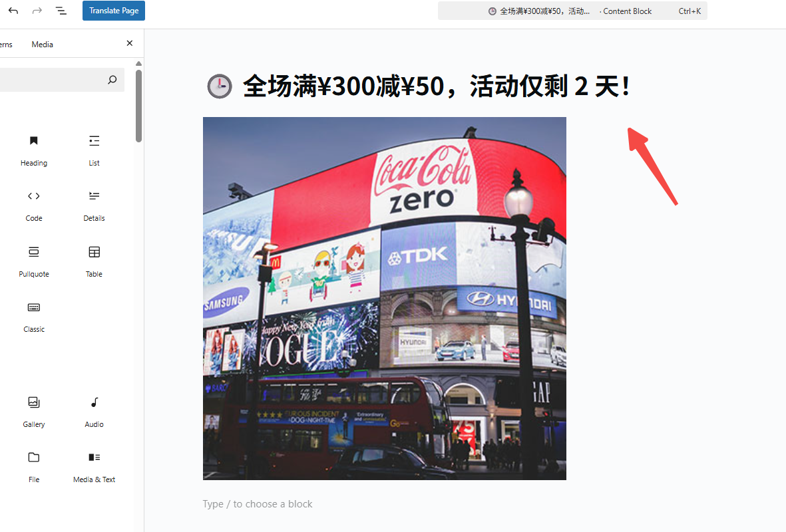Select the Piccadilly Circus billboard image
The height and width of the screenshot is (532, 786).
click(x=384, y=298)
